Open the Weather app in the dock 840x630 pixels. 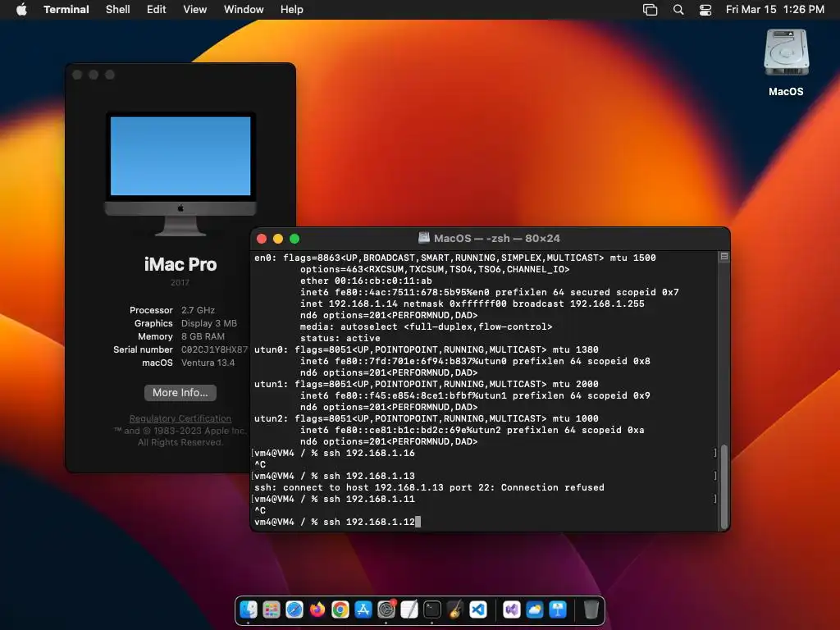tap(535, 609)
